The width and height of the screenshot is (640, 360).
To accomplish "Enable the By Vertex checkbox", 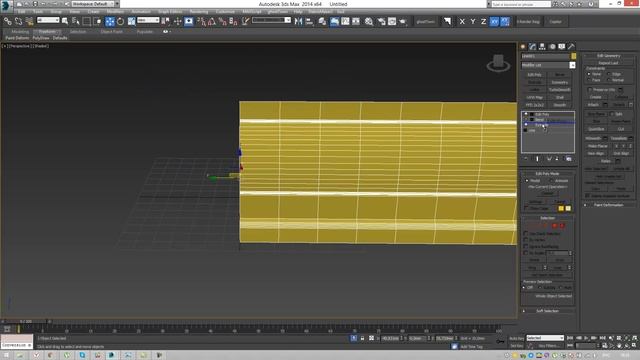I will [x=526, y=240].
